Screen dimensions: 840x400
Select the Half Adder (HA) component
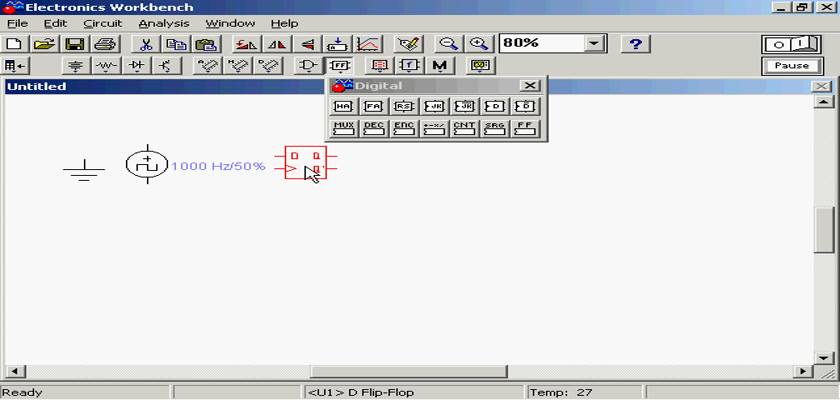[343, 106]
